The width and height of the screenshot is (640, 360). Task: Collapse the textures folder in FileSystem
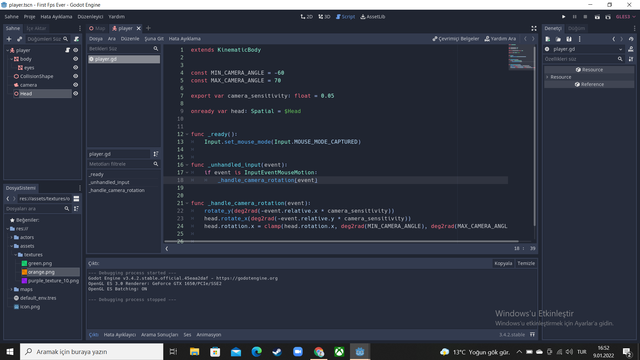[16, 255]
